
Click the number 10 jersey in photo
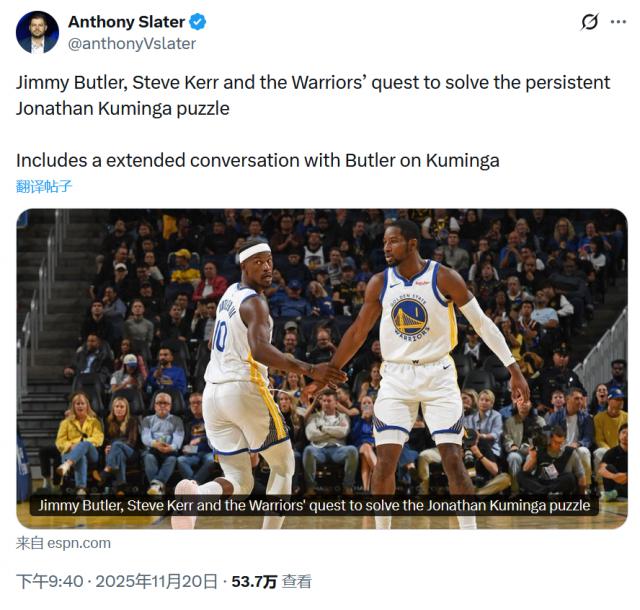(x=219, y=336)
